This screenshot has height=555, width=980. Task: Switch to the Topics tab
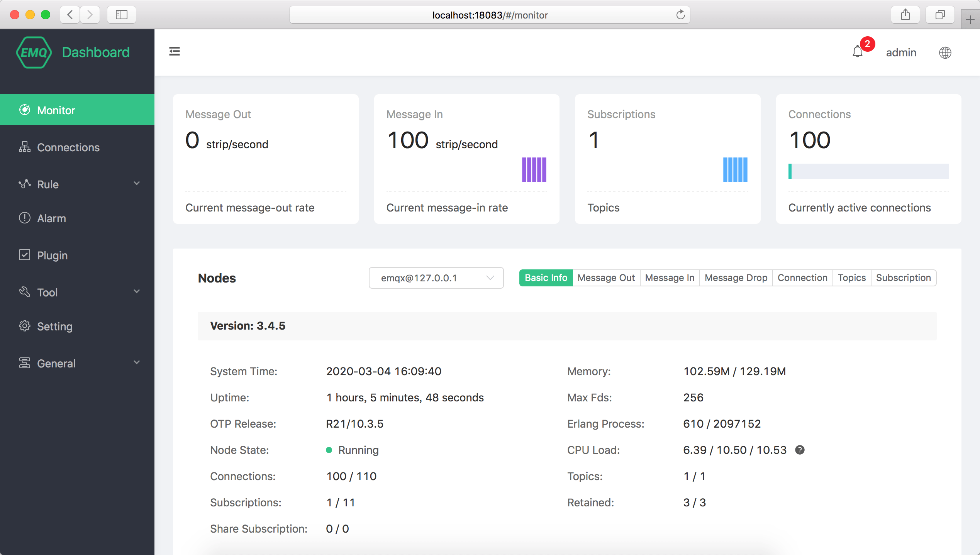(x=851, y=278)
